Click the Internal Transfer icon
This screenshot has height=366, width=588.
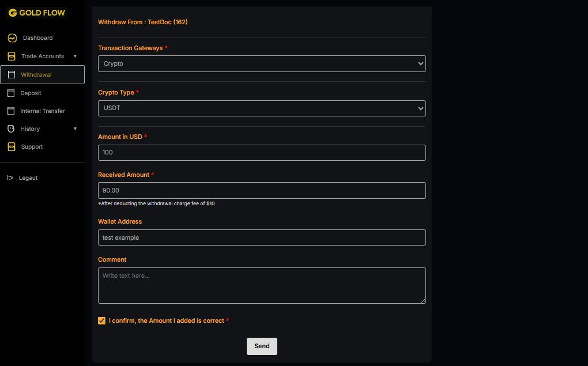(x=11, y=111)
